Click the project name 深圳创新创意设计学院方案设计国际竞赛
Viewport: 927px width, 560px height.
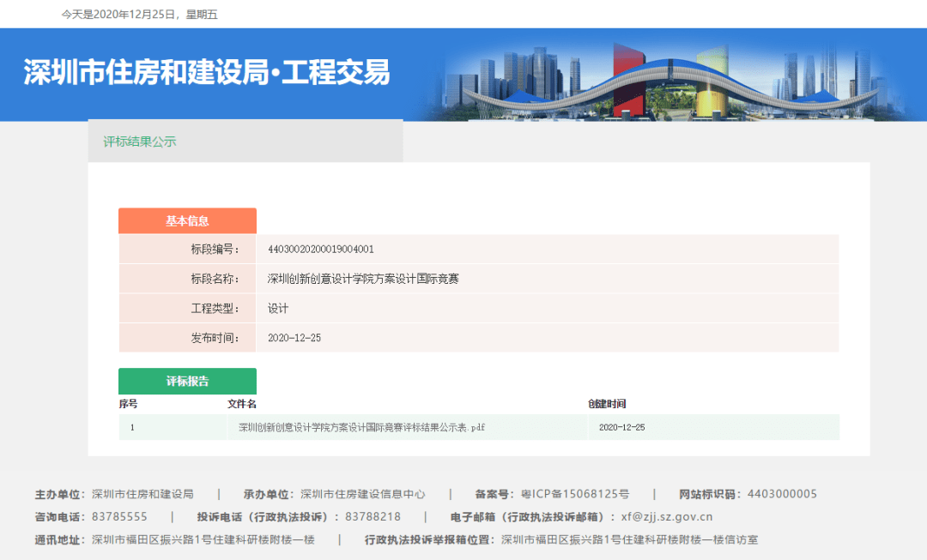pyautogui.click(x=363, y=279)
